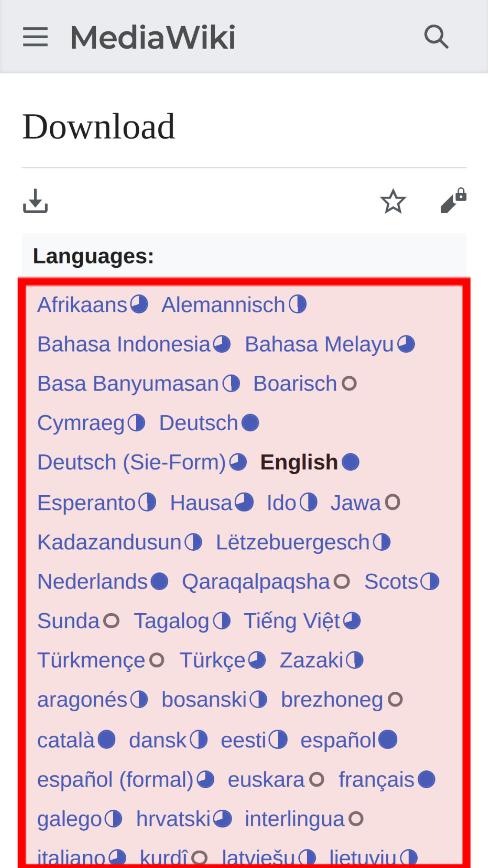Select the Bahasa Melayu language link
The height and width of the screenshot is (868, 488).
319,344
